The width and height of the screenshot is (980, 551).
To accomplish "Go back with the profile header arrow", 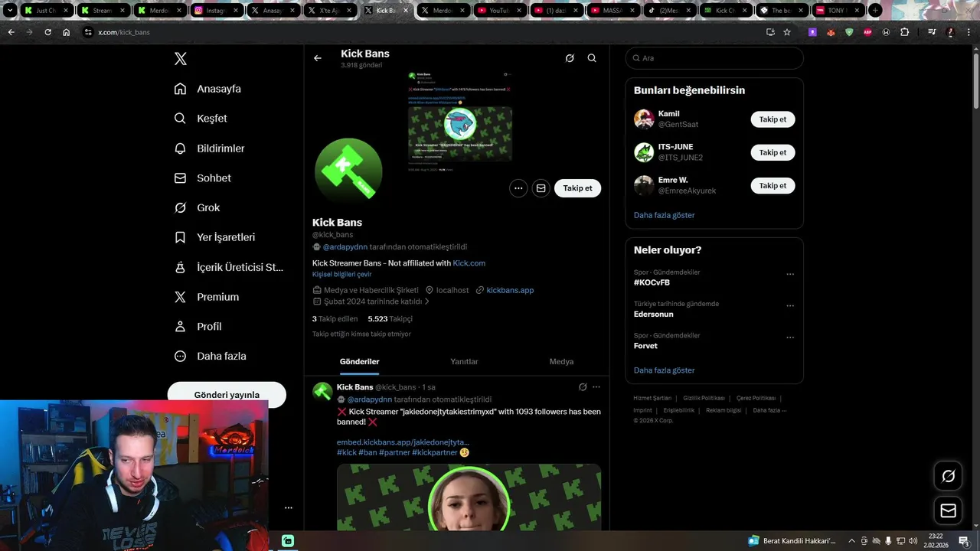I will coord(318,58).
